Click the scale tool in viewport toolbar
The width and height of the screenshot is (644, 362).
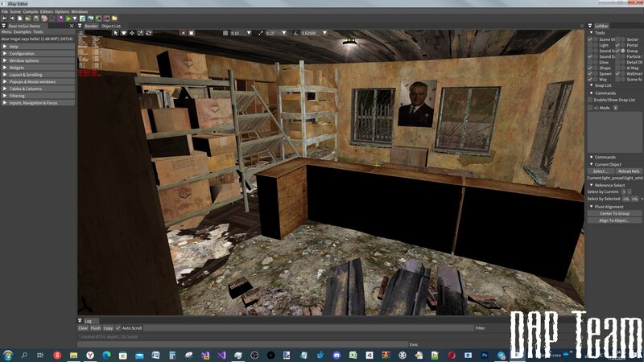tap(140, 33)
